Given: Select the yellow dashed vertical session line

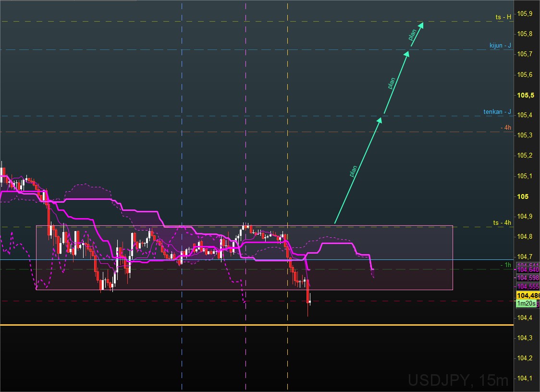Looking at the screenshot, I should click(x=288, y=196).
